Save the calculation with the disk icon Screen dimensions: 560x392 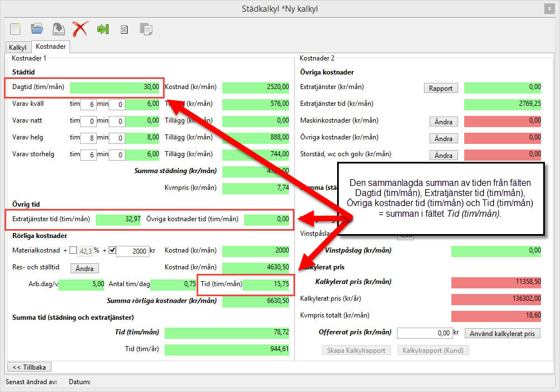[58, 29]
